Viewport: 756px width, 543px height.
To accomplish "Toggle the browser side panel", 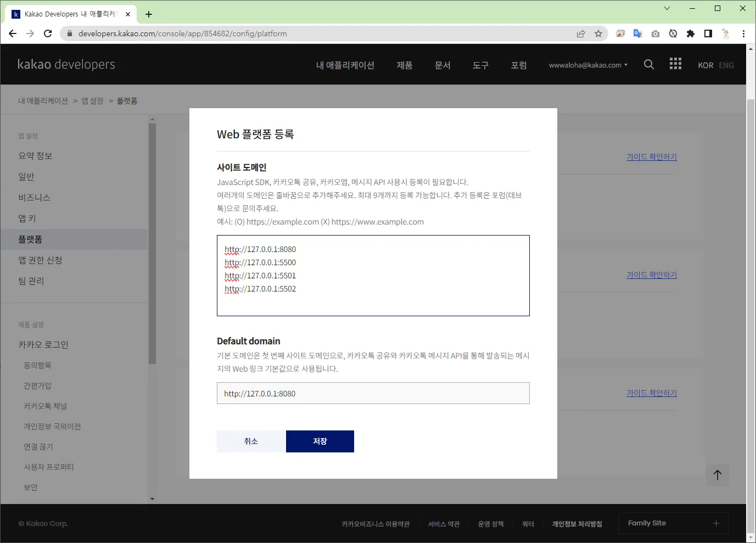I will (708, 33).
